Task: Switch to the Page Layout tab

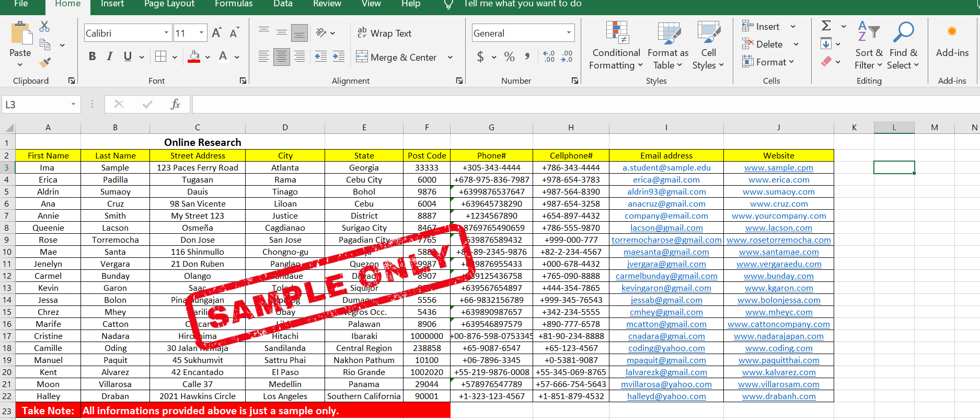Action: (169, 4)
